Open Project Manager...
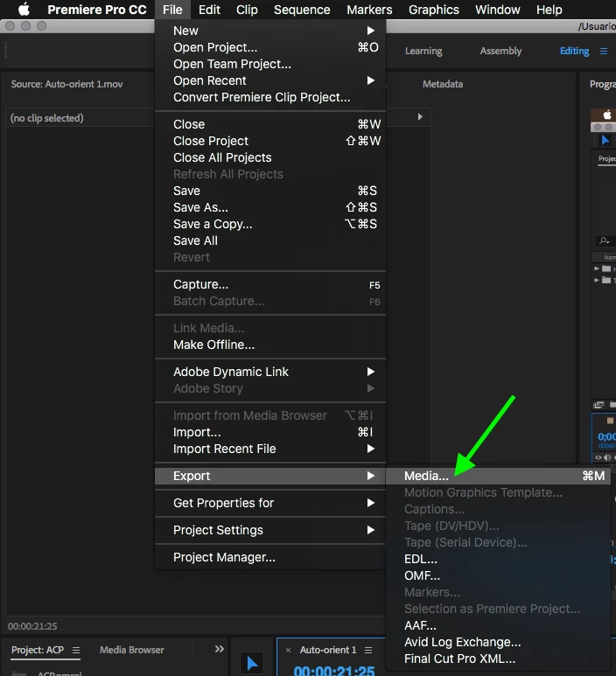The width and height of the screenshot is (616, 676). pos(270,557)
